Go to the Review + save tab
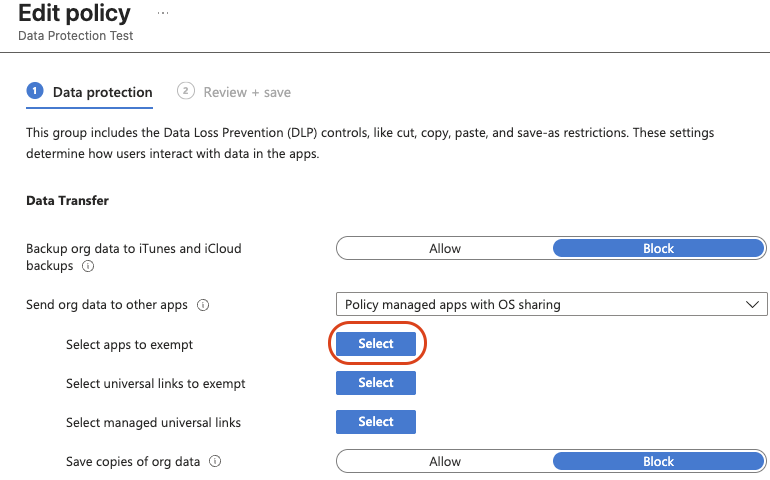This screenshot has height=480, width=770. [x=247, y=92]
